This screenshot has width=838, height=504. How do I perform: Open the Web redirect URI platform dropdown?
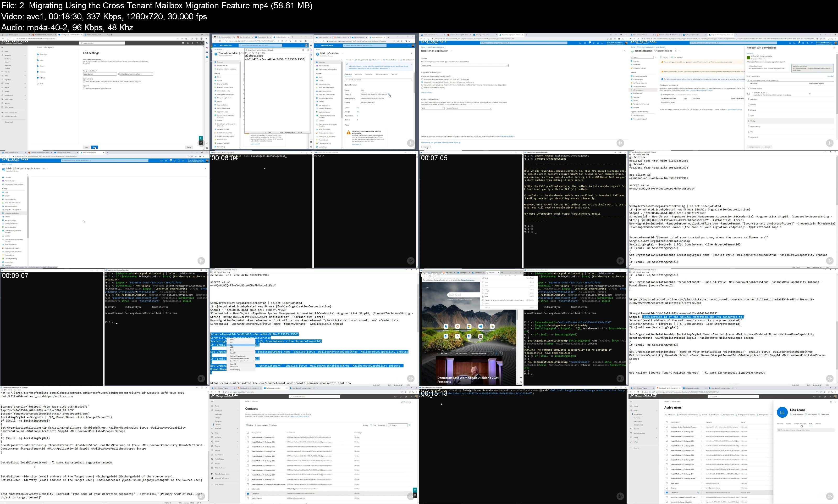[x=433, y=108]
